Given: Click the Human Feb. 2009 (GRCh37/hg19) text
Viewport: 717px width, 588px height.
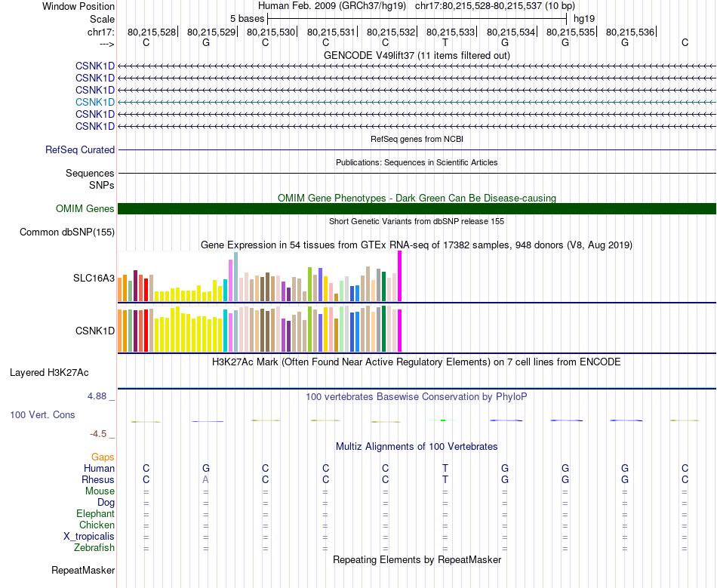Looking at the screenshot, I should (332, 6).
